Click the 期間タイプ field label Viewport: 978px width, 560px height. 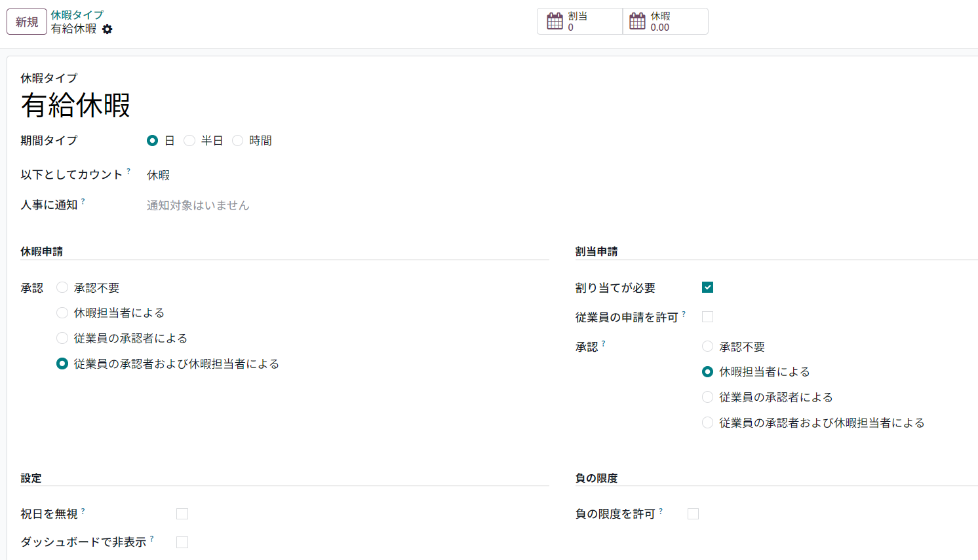point(49,140)
